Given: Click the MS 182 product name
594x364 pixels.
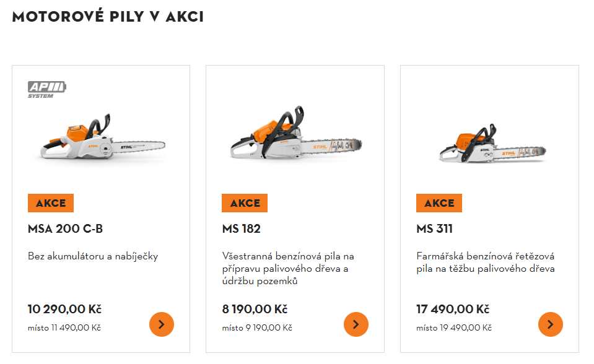Looking at the screenshot, I should [x=242, y=229].
